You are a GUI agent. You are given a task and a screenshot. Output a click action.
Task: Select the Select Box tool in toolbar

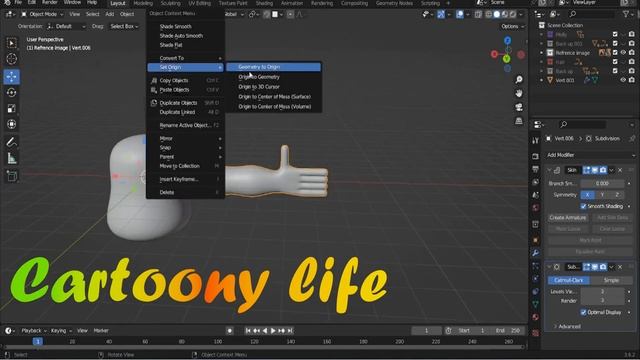click(x=11, y=43)
